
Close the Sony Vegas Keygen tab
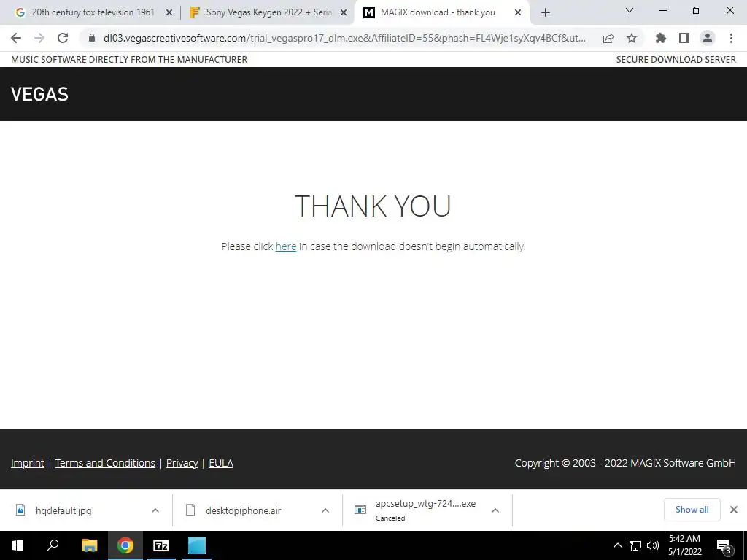[344, 13]
